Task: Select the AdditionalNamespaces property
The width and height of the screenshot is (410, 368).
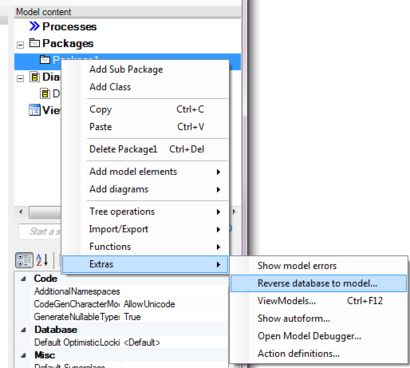Action: pyautogui.click(x=77, y=291)
